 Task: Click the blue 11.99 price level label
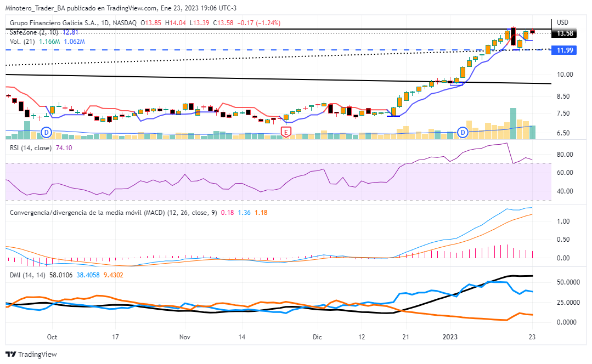(565, 50)
